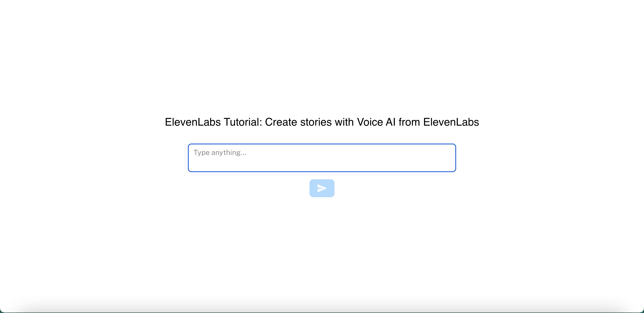Click the "Create stories" text in the heading
The image size is (644, 313).
[299, 122]
